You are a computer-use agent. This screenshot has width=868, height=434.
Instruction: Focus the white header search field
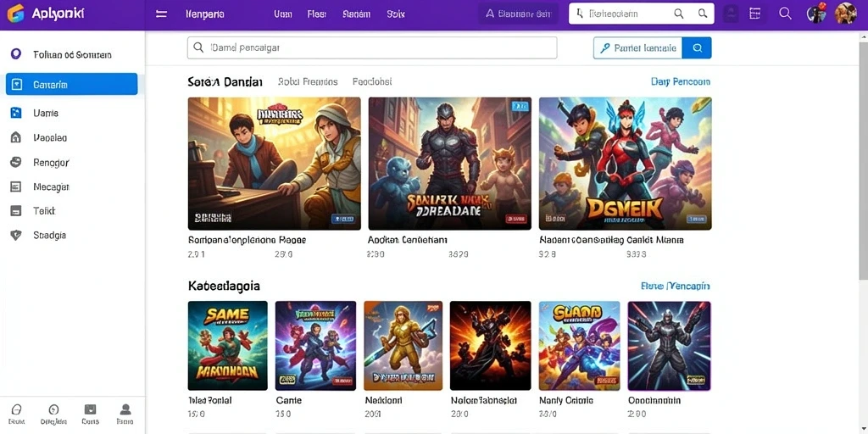641,14
